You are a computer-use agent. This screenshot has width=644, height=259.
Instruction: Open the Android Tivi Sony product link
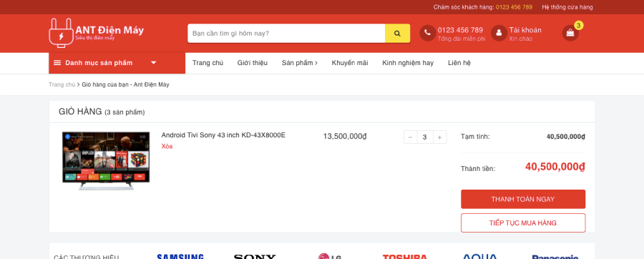pos(223,135)
